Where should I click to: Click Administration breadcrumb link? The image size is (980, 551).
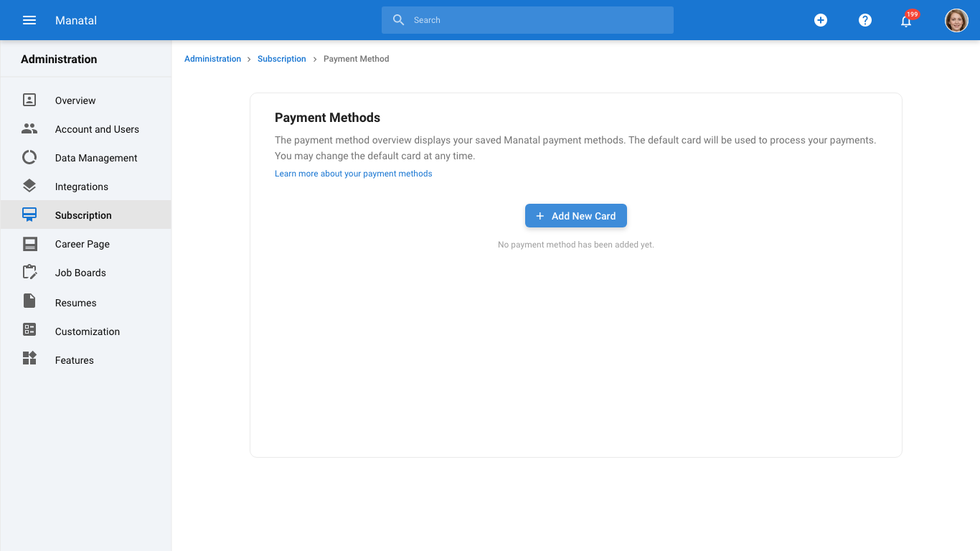212,59
